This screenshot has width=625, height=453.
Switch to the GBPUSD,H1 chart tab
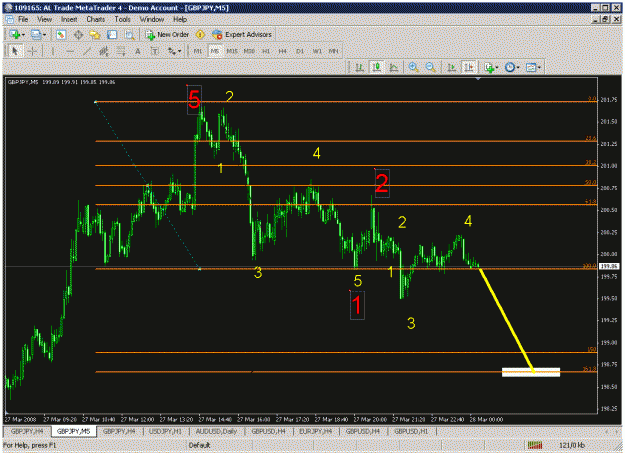(x=411, y=431)
